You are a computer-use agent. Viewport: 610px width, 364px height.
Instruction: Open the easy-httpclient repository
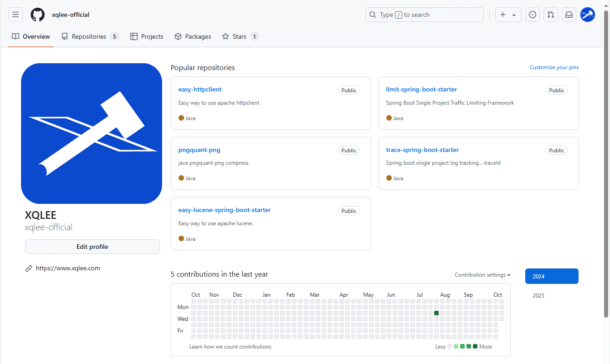(x=200, y=90)
